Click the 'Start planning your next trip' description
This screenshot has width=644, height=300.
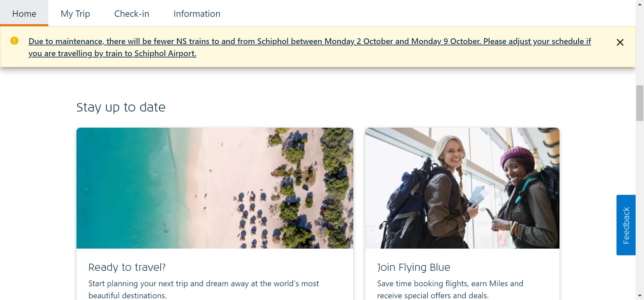coord(204,290)
